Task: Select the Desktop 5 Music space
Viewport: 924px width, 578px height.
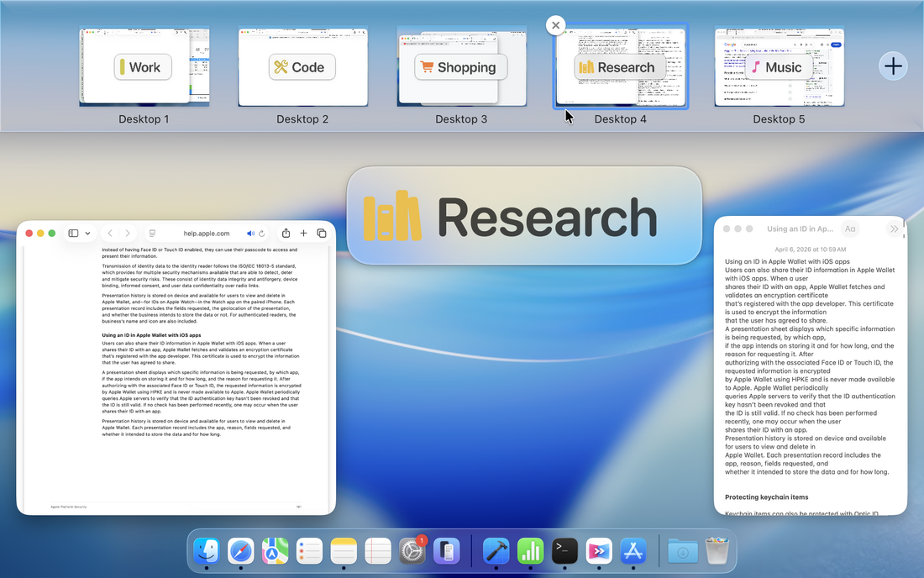Action: point(779,68)
